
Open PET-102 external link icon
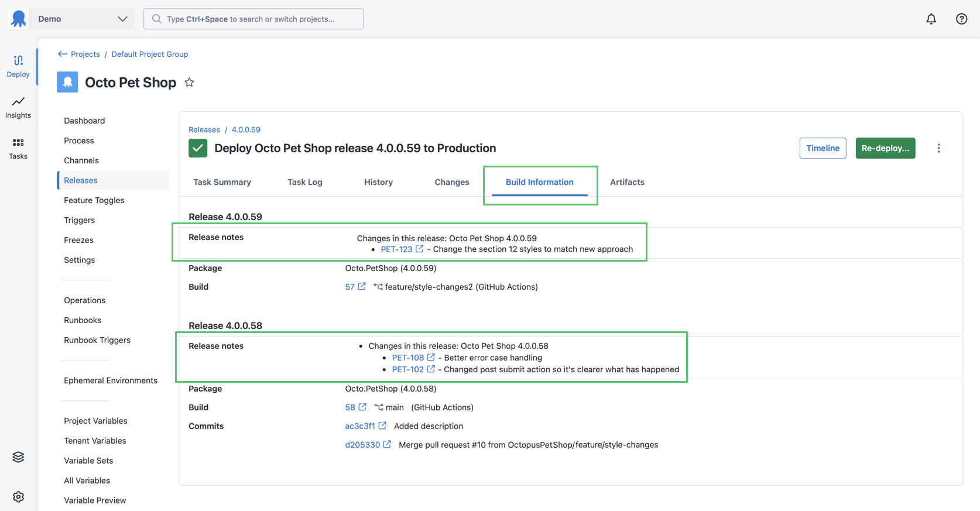pos(431,369)
